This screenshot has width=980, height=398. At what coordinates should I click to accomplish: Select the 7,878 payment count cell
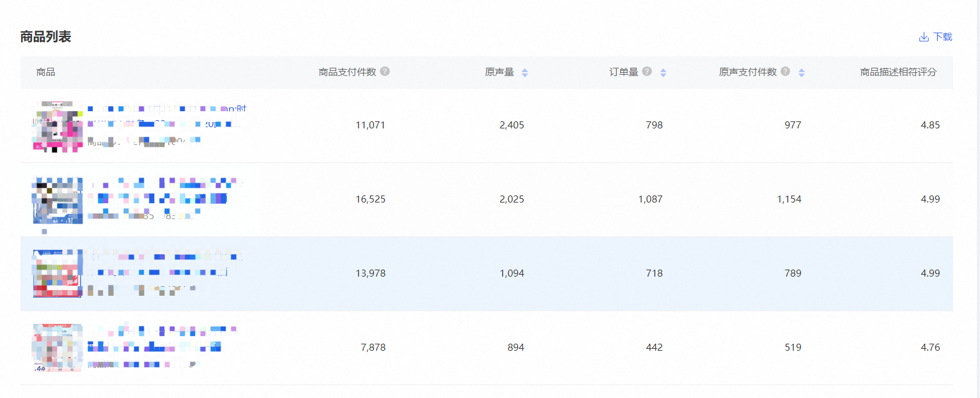373,348
